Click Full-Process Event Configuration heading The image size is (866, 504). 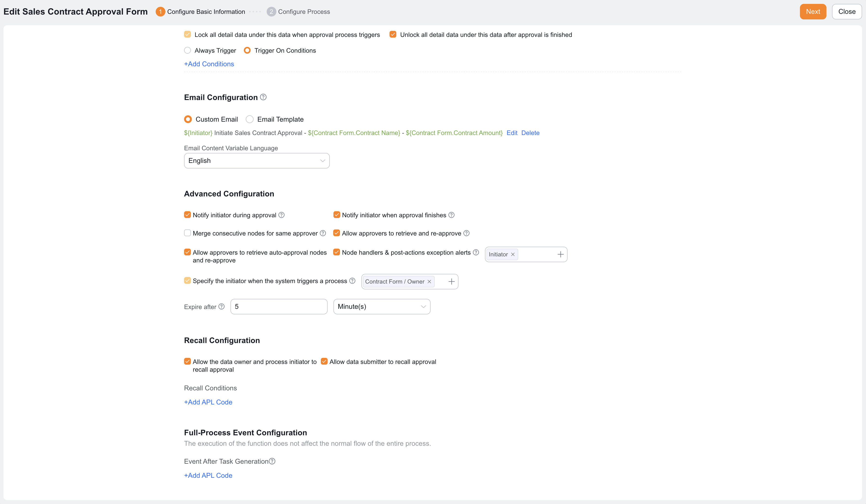click(245, 433)
